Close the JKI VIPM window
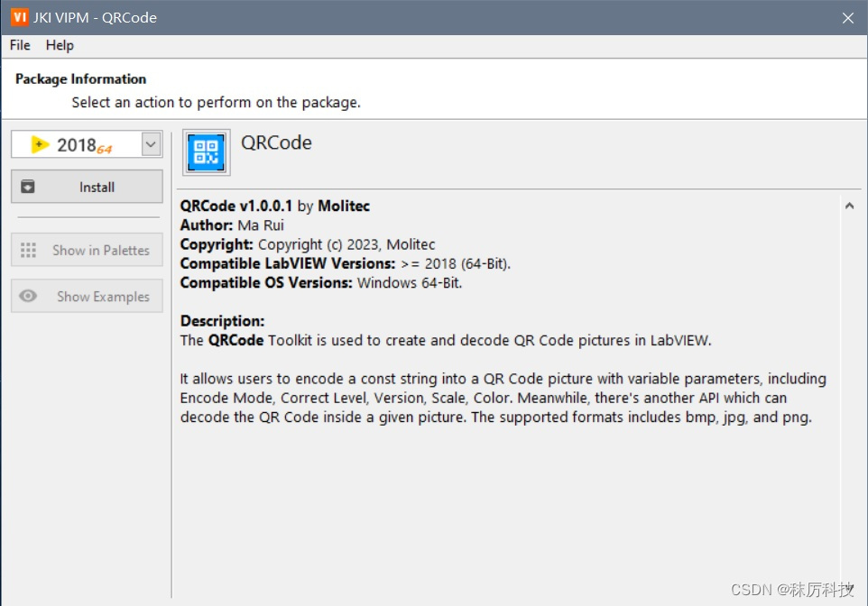This screenshot has width=868, height=606. tap(848, 18)
